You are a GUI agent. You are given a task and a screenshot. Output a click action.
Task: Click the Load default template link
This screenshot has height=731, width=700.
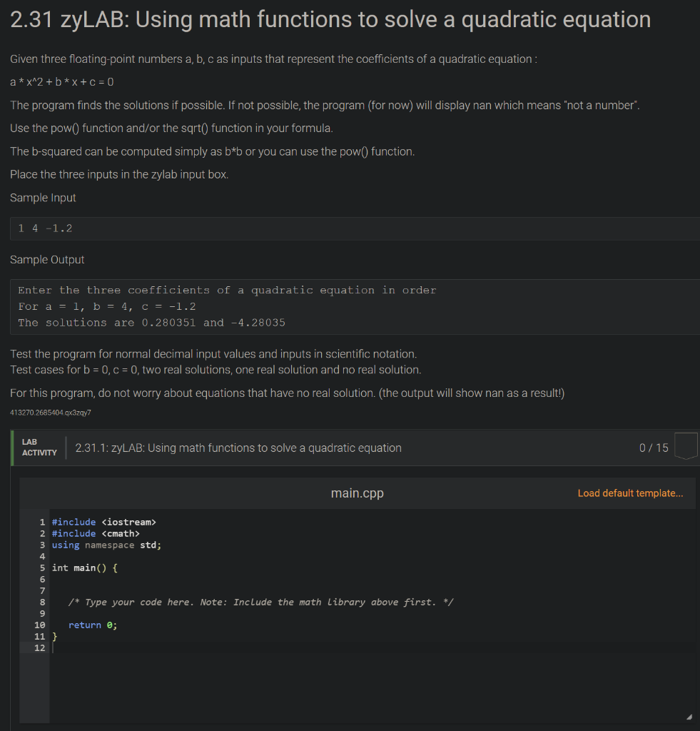[630, 493]
